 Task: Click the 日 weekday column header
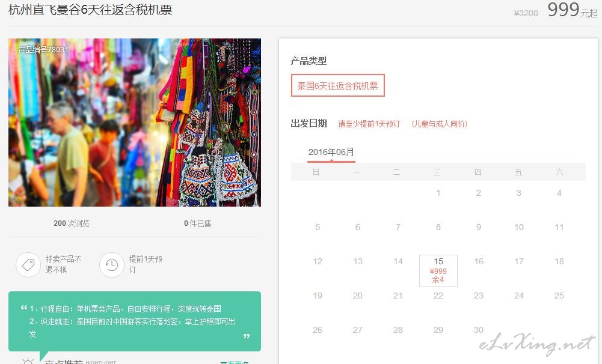[x=316, y=172]
